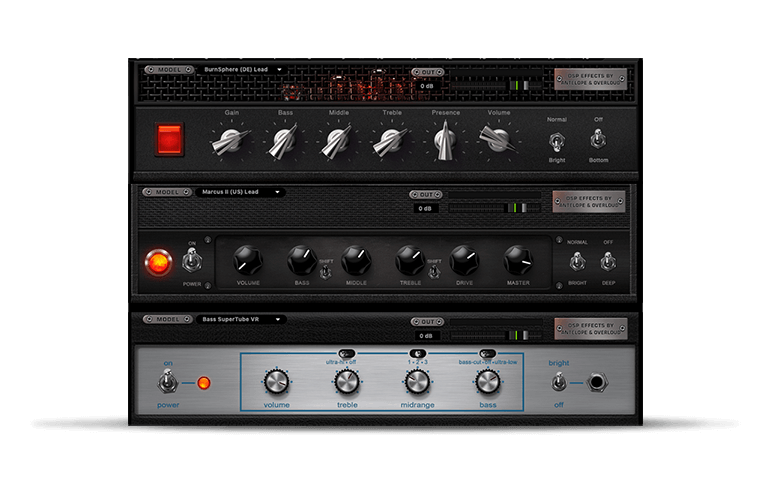
Task: Click the input jack on Bass SuperTube
Action: point(601,382)
